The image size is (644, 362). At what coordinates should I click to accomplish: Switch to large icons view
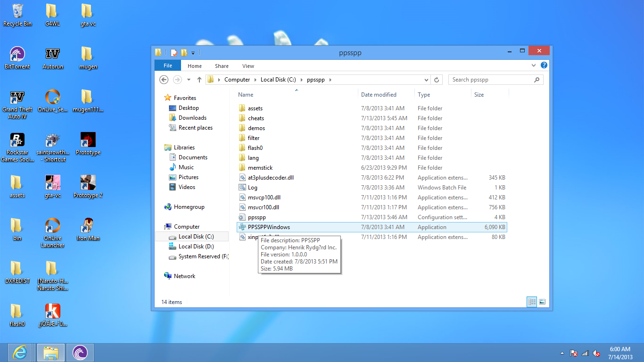click(x=542, y=302)
